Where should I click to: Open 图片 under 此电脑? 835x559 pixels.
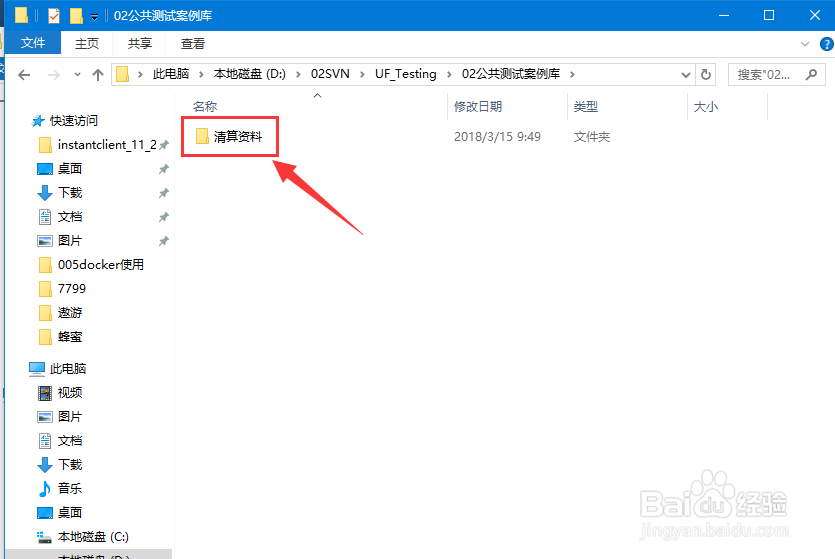70,416
